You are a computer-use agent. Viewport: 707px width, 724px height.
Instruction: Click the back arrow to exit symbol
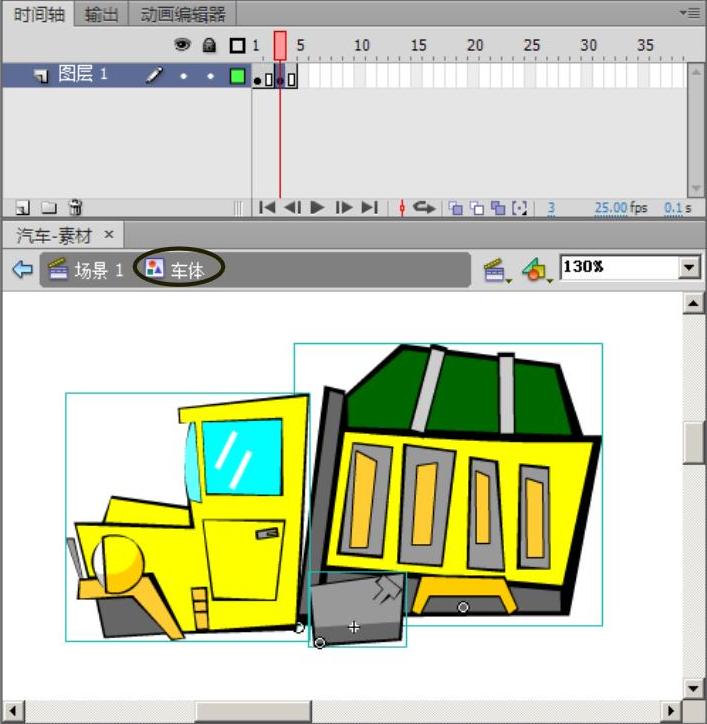[x=22, y=269]
